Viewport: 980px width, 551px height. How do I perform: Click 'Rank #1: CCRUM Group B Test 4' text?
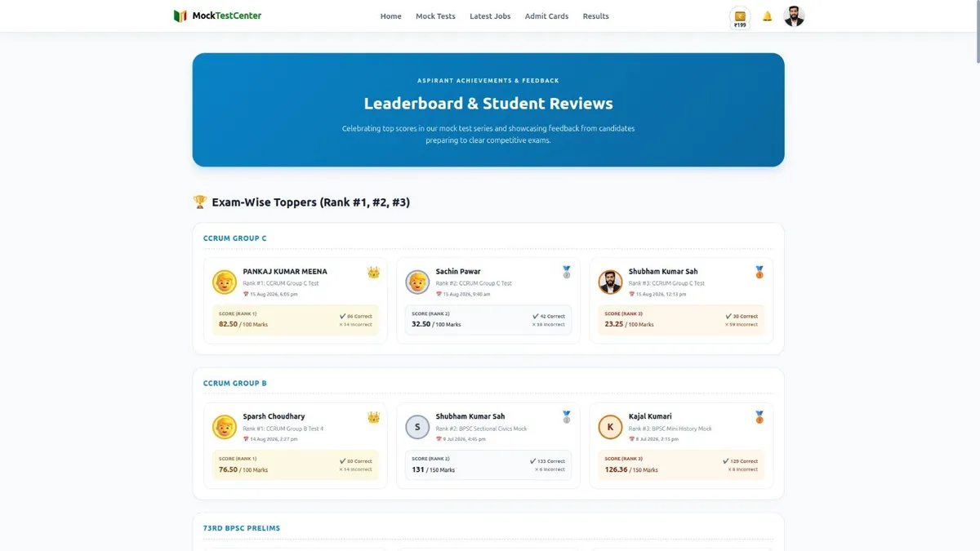pos(283,429)
